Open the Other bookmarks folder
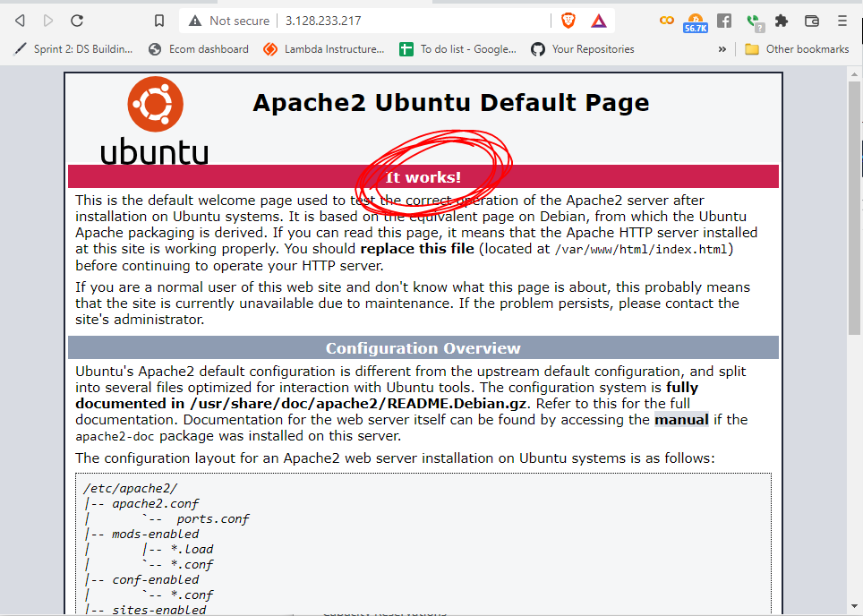The width and height of the screenshot is (863, 616). (797, 49)
